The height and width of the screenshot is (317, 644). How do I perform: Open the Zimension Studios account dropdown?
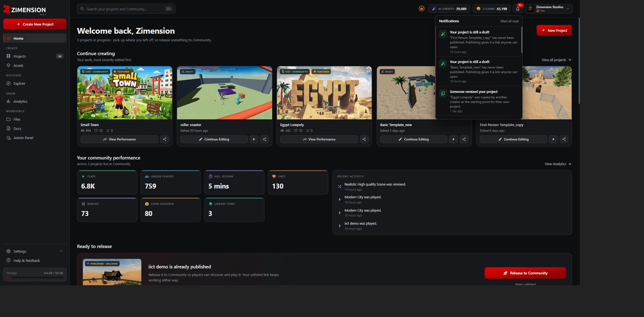(x=549, y=9)
